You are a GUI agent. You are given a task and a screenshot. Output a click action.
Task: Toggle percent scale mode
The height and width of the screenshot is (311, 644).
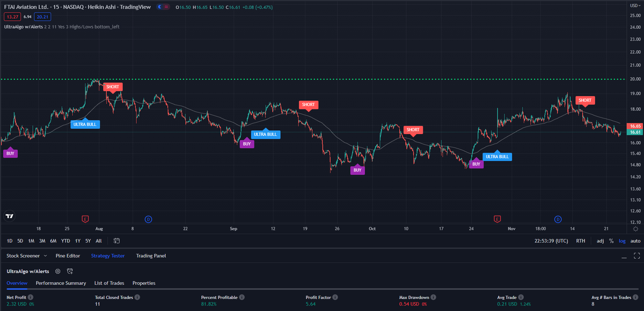pos(611,241)
